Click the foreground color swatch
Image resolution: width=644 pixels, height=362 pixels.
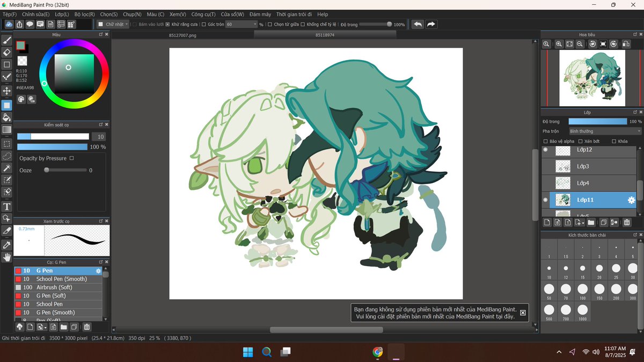coord(20,46)
